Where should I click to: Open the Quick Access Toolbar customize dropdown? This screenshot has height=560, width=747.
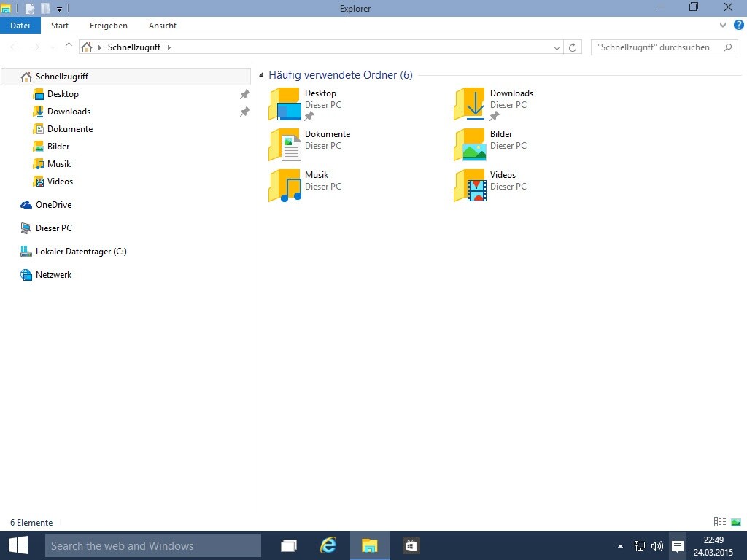click(59, 9)
